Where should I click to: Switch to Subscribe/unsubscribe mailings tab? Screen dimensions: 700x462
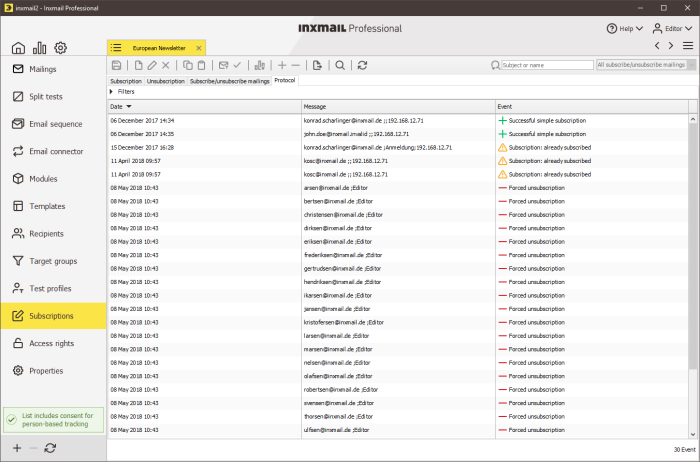229,81
